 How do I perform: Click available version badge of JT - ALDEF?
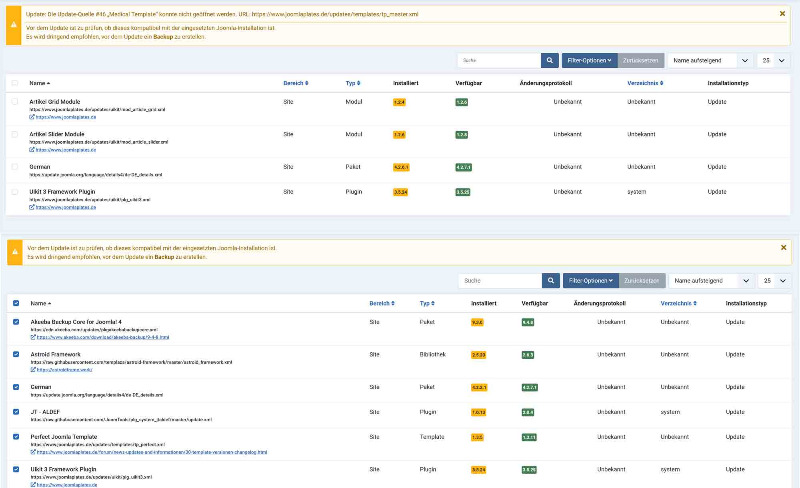(528, 412)
